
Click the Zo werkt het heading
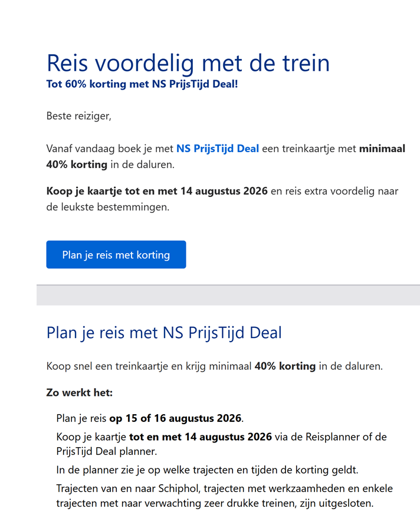(x=80, y=392)
